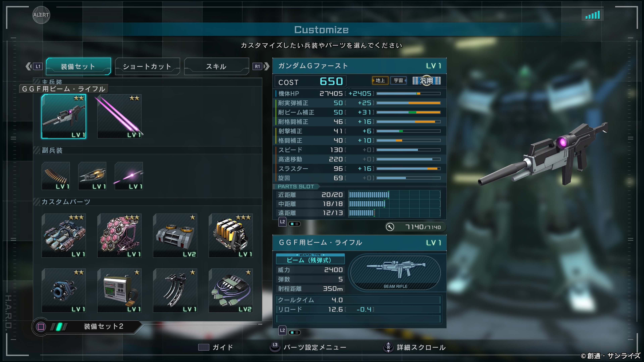Select the purple cable unit custom part
Viewport: 644px width, 362px height.
pos(231,291)
